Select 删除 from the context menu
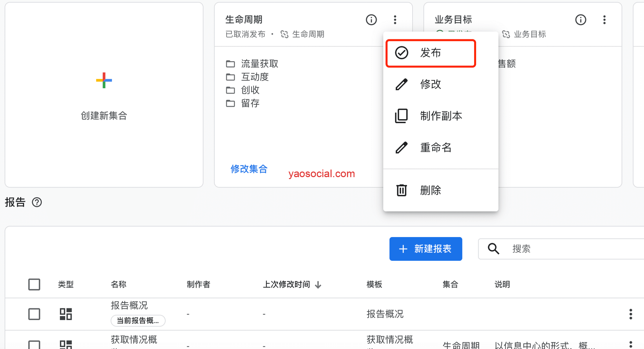This screenshot has width=644, height=349. (431, 190)
